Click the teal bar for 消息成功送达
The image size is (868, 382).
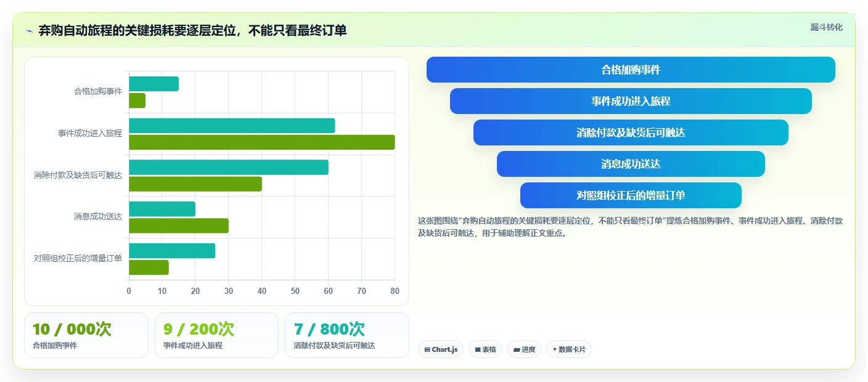click(162, 209)
